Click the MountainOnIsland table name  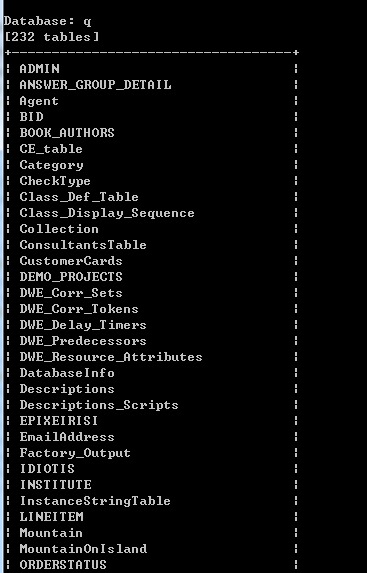tap(83, 549)
